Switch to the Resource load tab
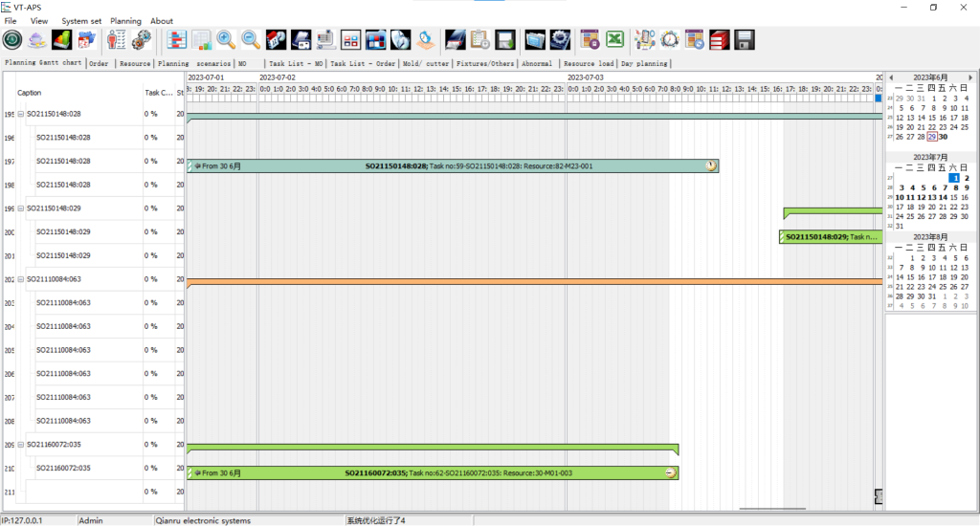Image resolution: width=980 pixels, height=526 pixels. pos(588,64)
